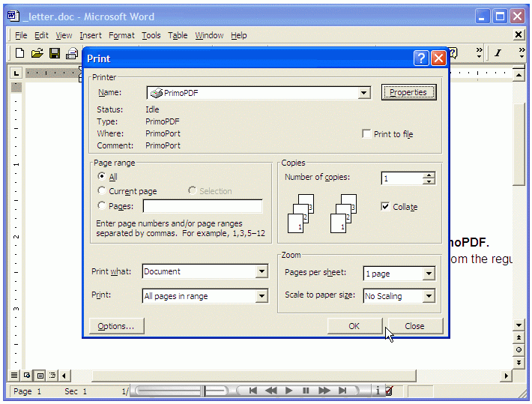Click the Save floppy disk icon

pyautogui.click(x=55, y=53)
